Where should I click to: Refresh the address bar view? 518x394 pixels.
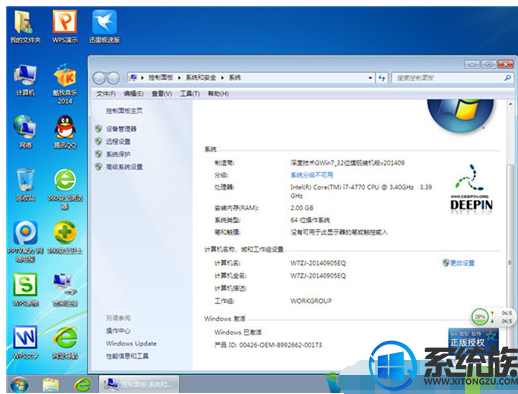[382, 78]
